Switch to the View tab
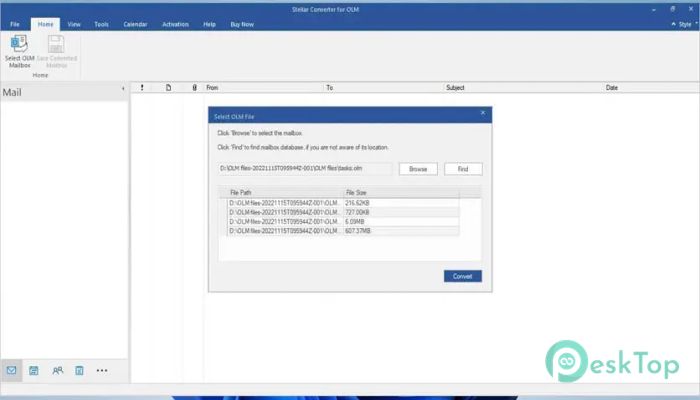This screenshot has height=400, width=700. (x=74, y=24)
